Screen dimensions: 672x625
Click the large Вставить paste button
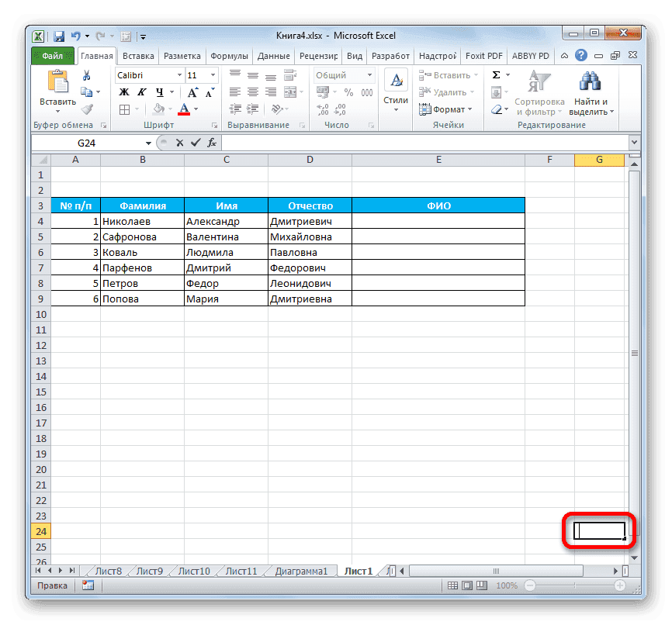coord(58,81)
